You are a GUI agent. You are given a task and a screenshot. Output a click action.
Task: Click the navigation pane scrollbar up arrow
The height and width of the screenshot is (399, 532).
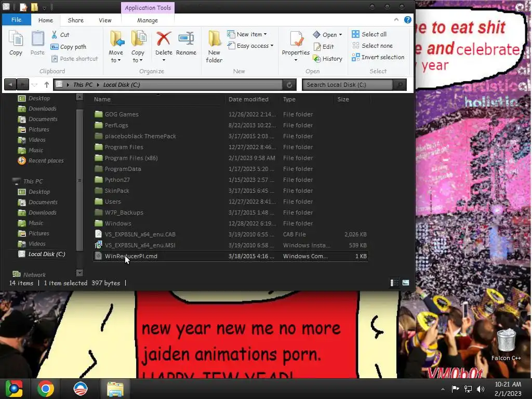pyautogui.click(x=79, y=97)
